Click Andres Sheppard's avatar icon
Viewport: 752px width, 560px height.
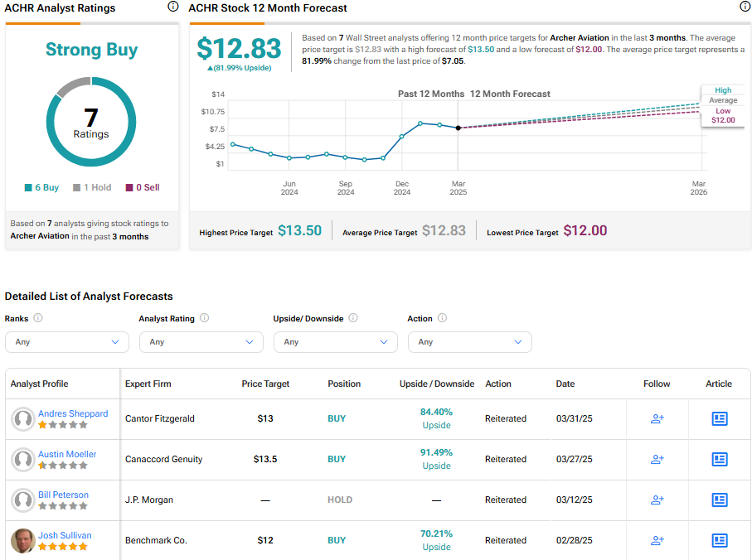tap(23, 419)
